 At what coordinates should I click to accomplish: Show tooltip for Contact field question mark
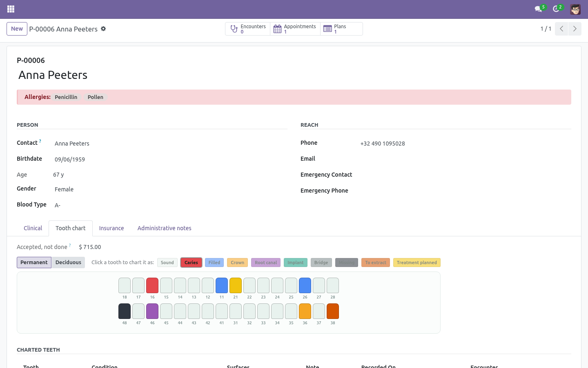click(40, 141)
